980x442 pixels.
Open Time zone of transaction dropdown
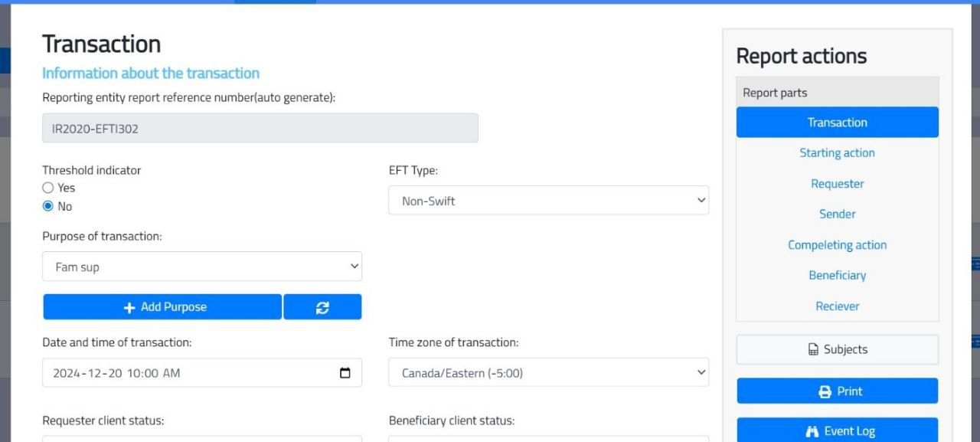click(x=548, y=373)
